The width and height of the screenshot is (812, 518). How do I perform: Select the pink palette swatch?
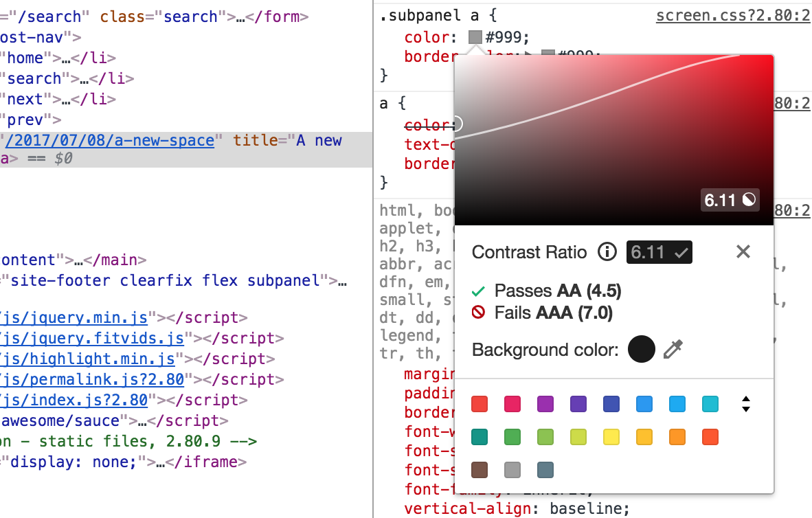tap(512, 404)
